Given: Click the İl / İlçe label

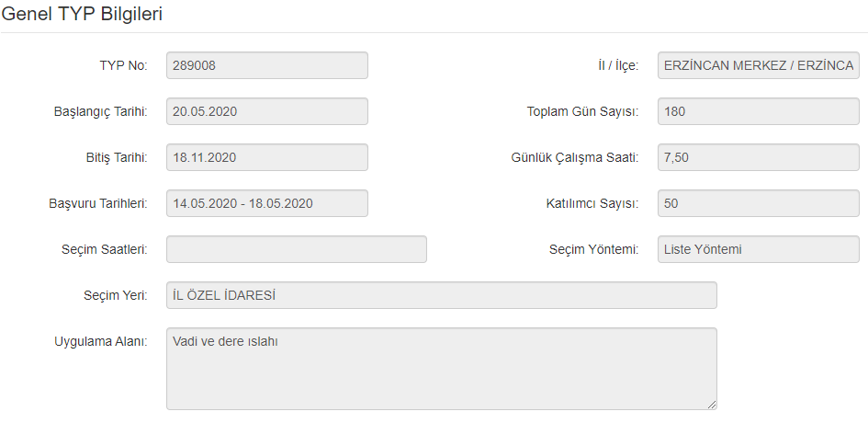Looking at the screenshot, I should (617, 65).
